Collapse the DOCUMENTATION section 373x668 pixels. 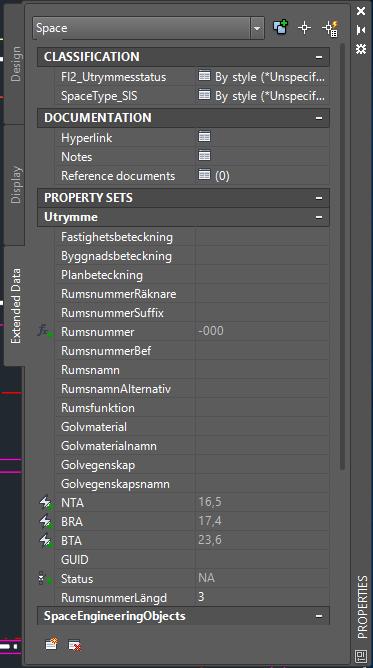coord(319,118)
